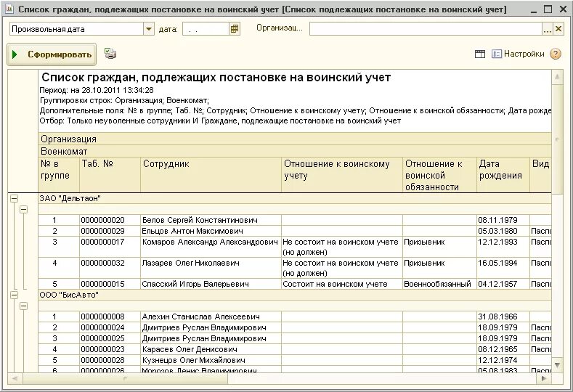Click the horizontal scrollbar right arrow
Viewport: 573px width, 392px height.
(544, 378)
